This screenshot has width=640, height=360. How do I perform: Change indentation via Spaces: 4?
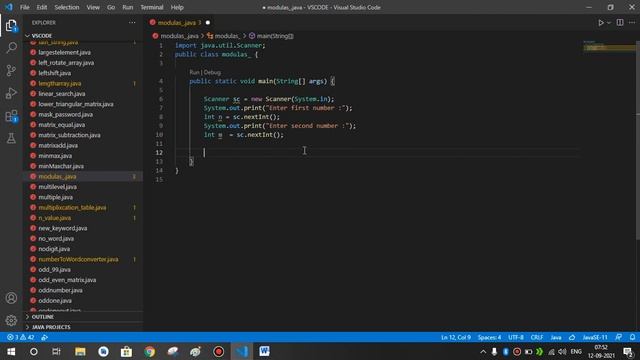[489, 337]
